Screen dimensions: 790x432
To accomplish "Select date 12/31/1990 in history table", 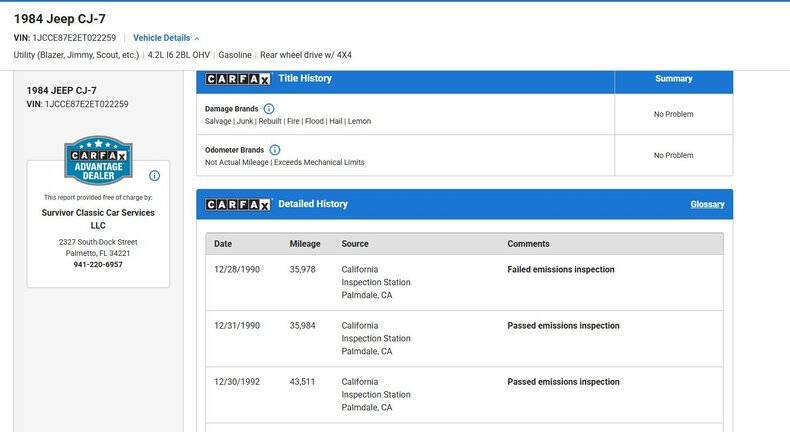I will coord(237,326).
